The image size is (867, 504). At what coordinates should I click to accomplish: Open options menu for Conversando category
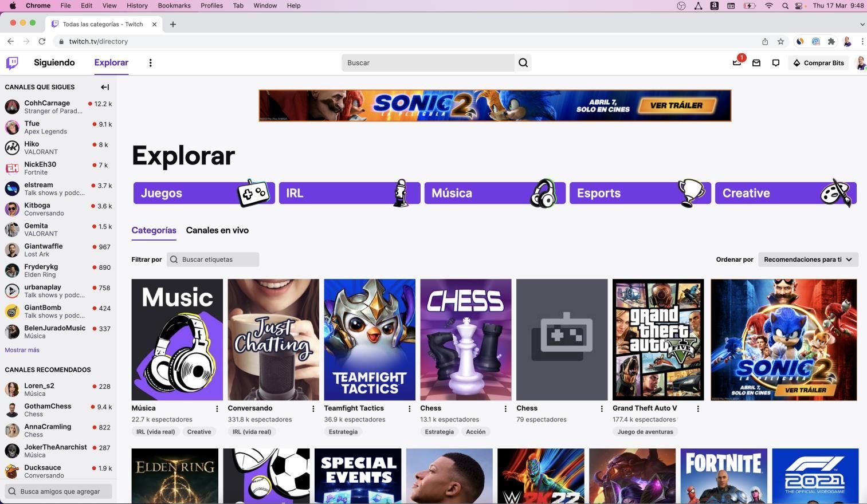(x=313, y=408)
